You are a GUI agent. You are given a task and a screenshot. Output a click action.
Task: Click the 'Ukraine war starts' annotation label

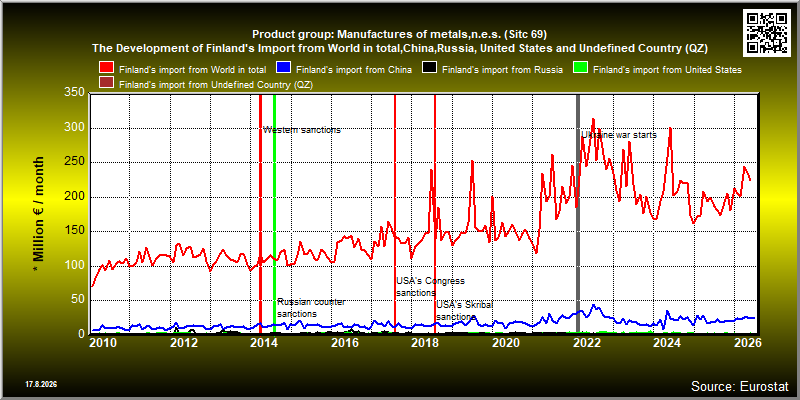pyautogui.click(x=619, y=135)
